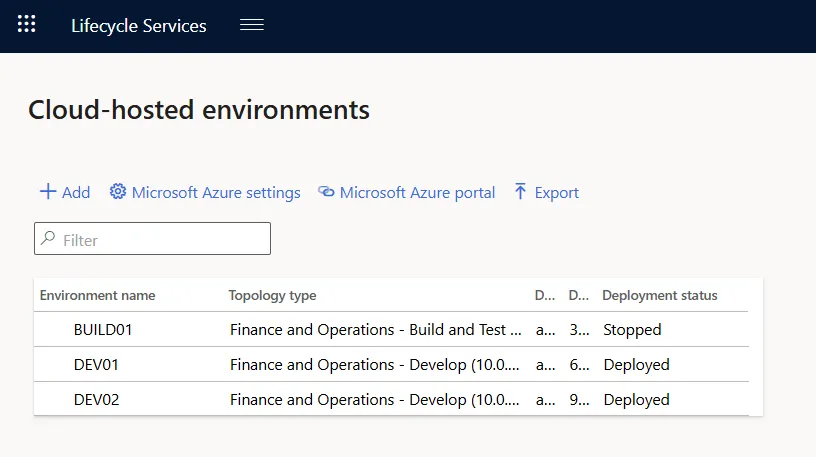Viewport: 816px width, 457px height.
Task: Click the DEV02 Develop topology cell
Action: 375,399
